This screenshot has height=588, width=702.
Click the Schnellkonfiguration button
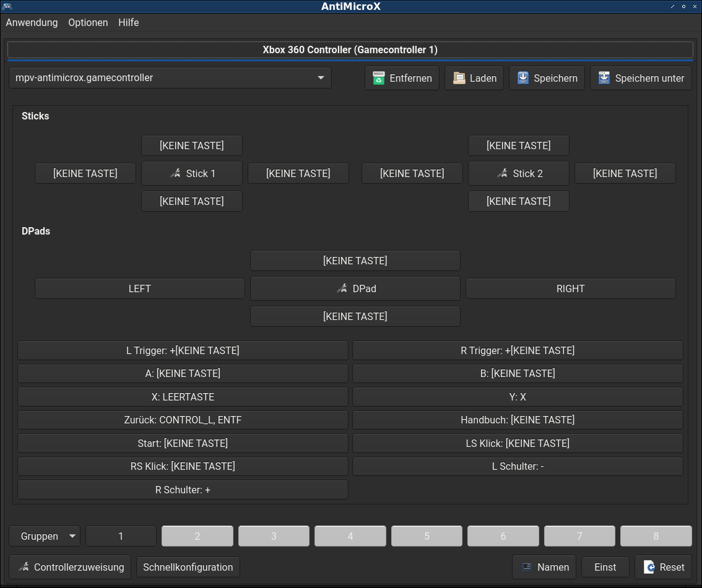188,567
